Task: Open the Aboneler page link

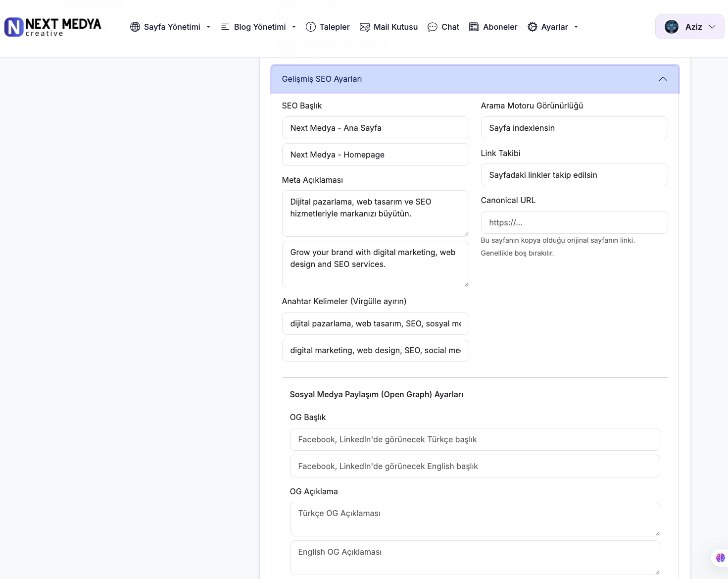Action: click(500, 27)
